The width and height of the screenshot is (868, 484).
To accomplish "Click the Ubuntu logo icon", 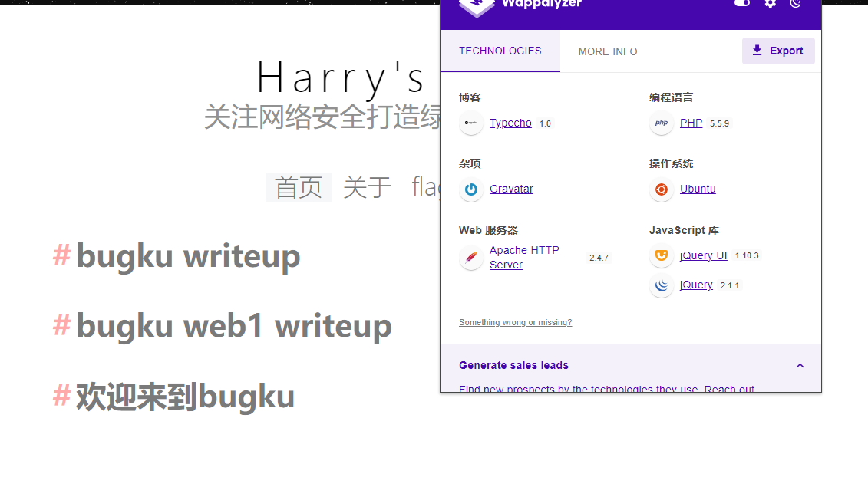I will click(x=662, y=189).
